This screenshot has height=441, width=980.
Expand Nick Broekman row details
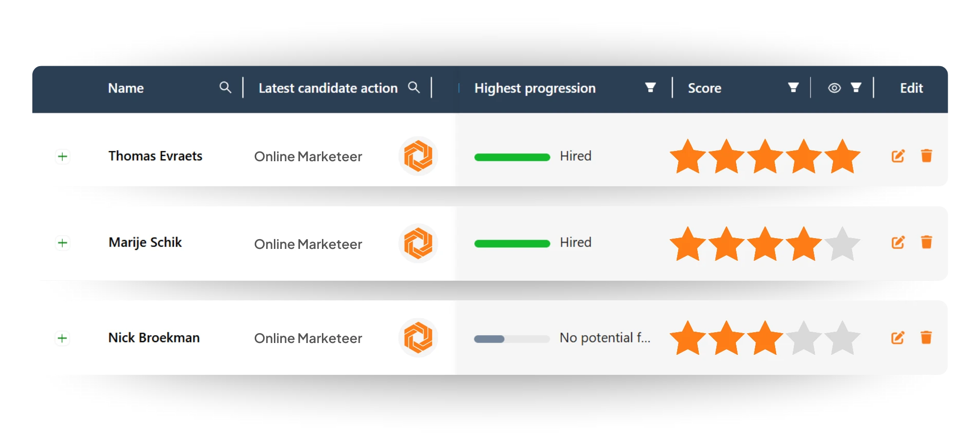tap(63, 338)
